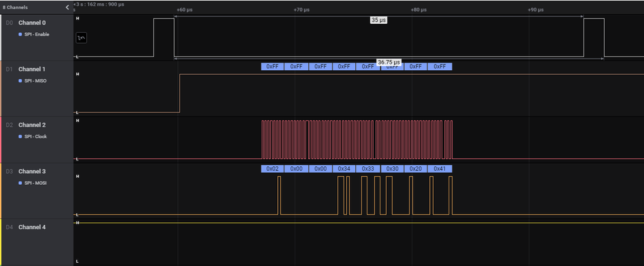The image size is (644, 266).
Task: Click the +80 µs time ruler mark
Action: pyautogui.click(x=418, y=10)
